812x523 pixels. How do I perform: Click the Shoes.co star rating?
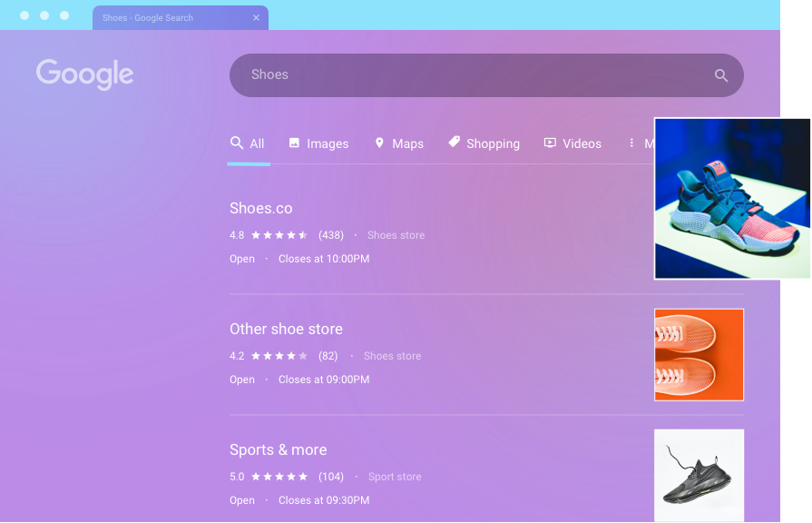(x=279, y=235)
